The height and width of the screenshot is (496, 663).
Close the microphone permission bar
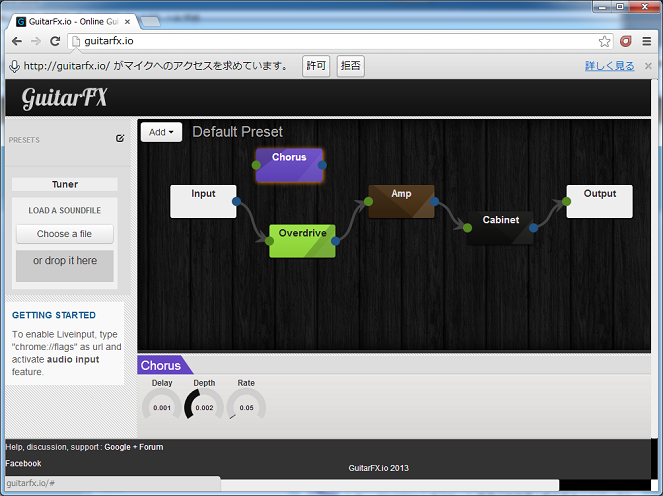pyautogui.click(x=648, y=66)
